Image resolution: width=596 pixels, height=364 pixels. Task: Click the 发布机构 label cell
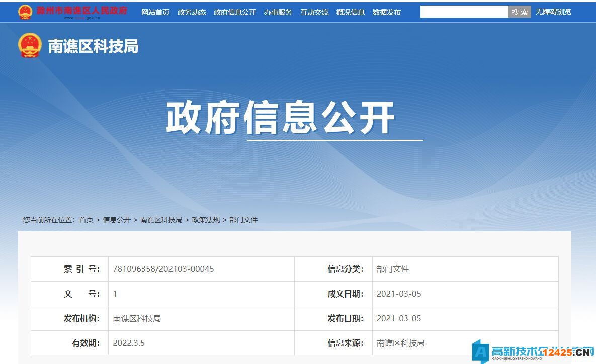click(x=70, y=318)
